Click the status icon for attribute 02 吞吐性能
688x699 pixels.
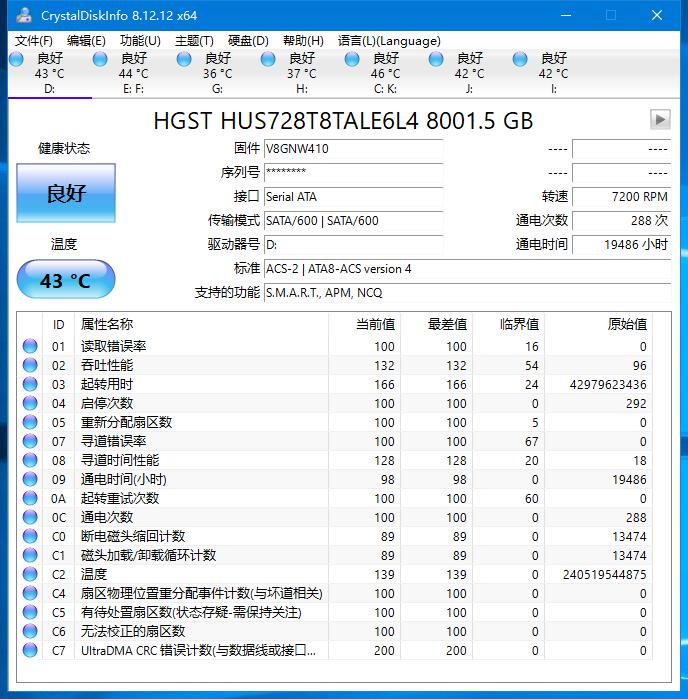(30, 365)
